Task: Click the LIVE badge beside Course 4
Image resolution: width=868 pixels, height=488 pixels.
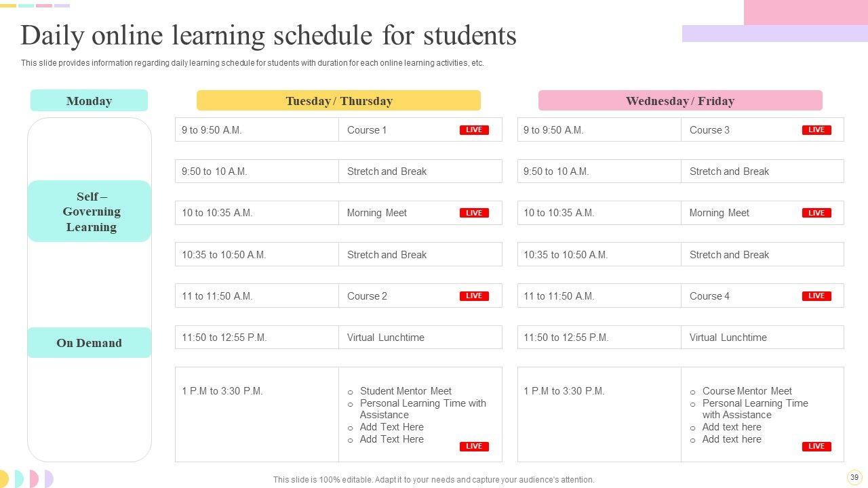Action: tap(816, 296)
